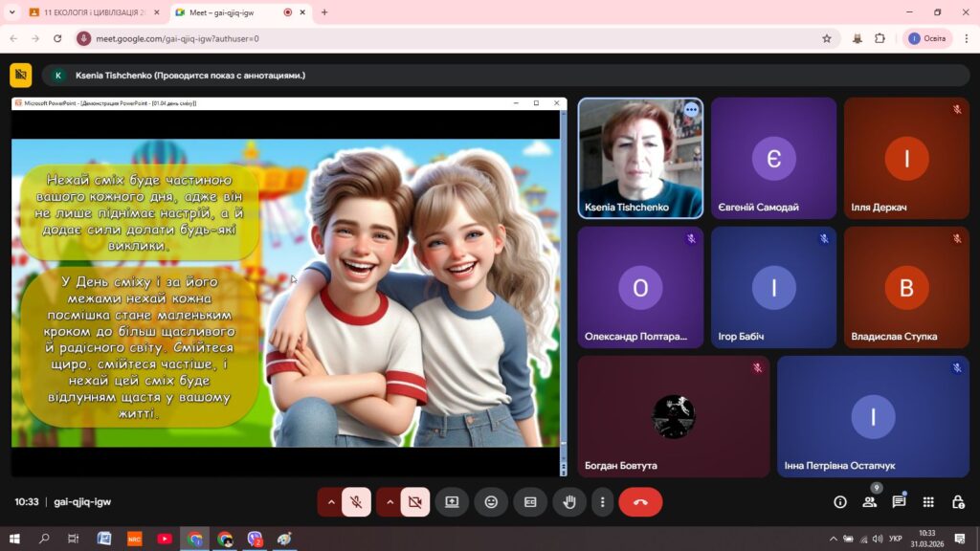Screen dimensions: 980x551
Task: Open the chat messages panel
Action: click(899, 502)
